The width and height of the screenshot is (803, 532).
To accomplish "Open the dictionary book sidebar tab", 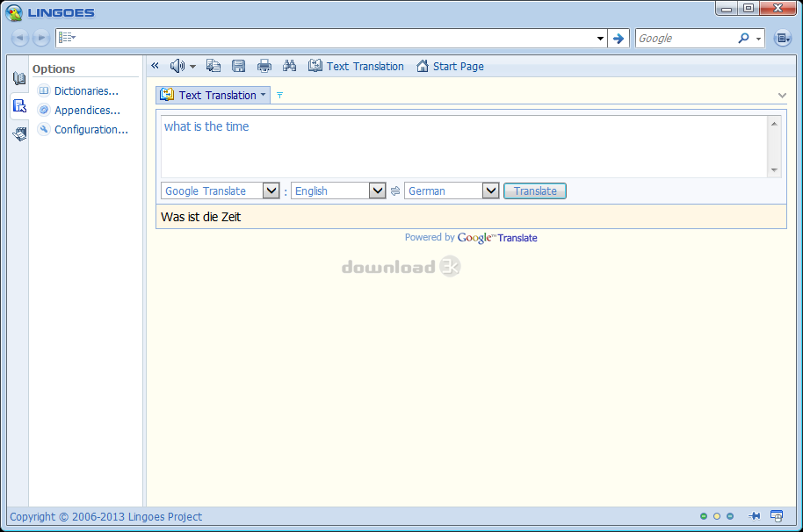I will 19,78.
